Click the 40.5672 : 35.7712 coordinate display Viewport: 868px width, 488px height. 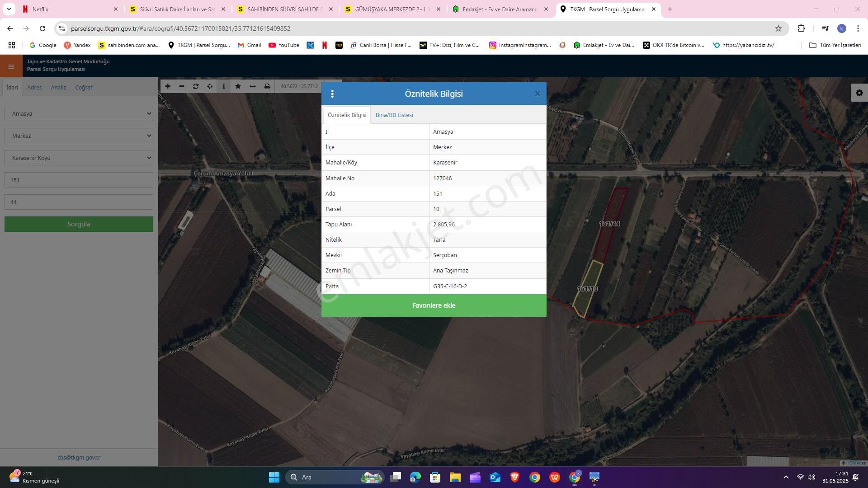point(299,86)
